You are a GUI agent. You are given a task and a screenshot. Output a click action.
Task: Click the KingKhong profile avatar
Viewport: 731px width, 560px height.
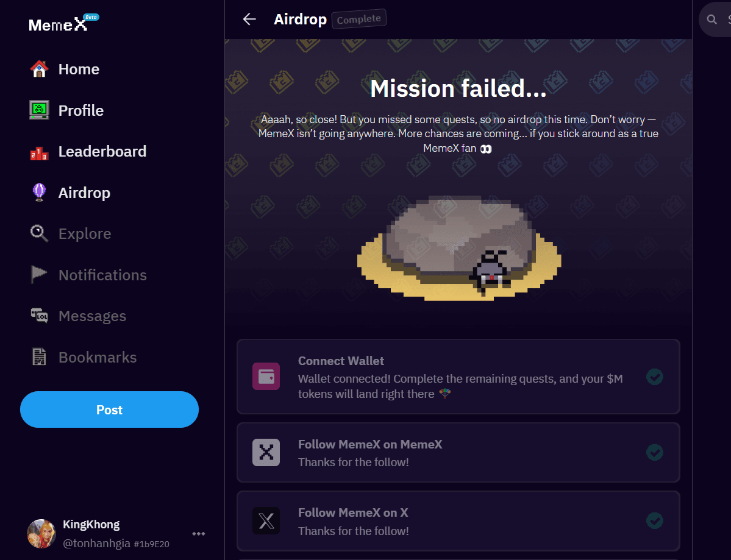tap(41, 534)
